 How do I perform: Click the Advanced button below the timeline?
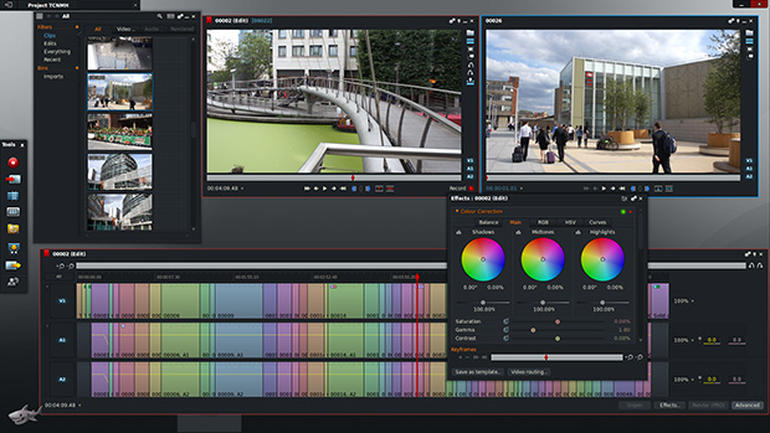pyautogui.click(x=746, y=405)
